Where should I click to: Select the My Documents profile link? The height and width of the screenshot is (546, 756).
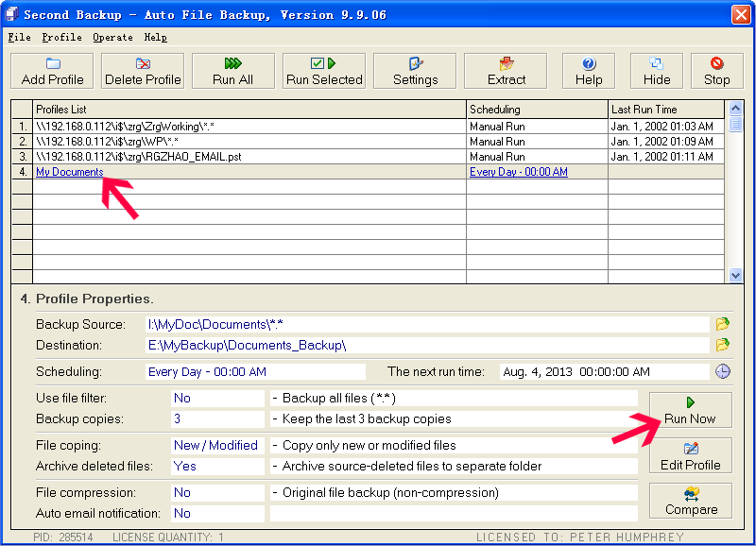(x=69, y=172)
